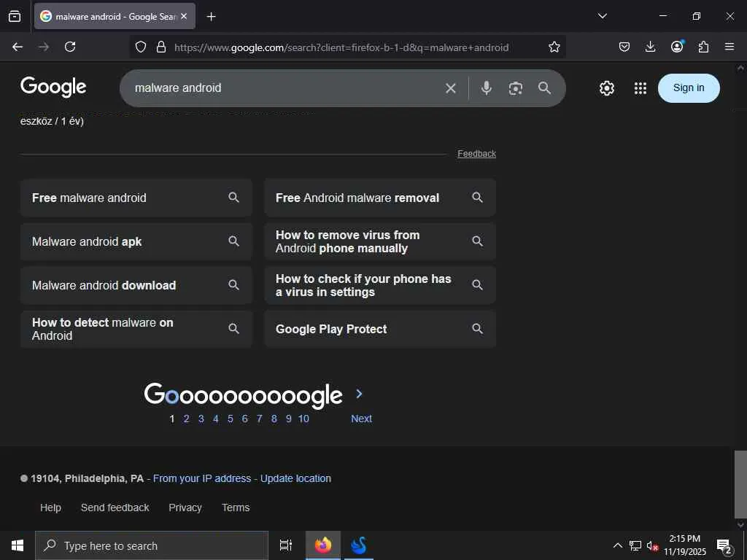
Task: Go to results page 4
Action: (x=216, y=419)
